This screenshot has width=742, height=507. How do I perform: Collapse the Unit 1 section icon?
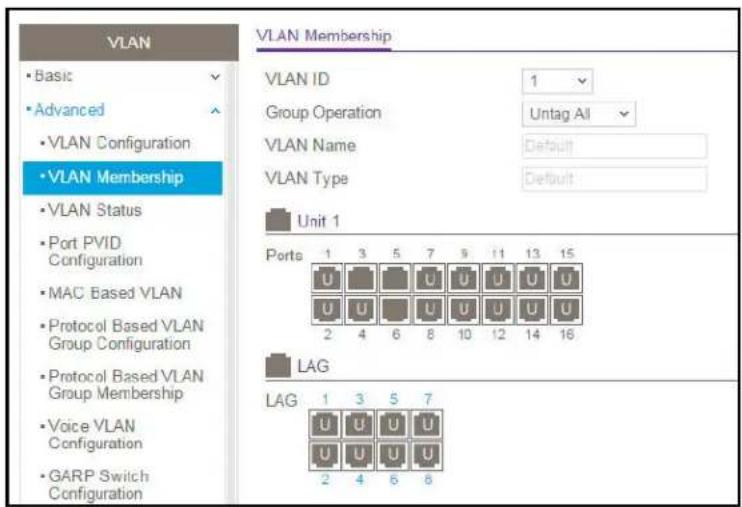tap(278, 220)
